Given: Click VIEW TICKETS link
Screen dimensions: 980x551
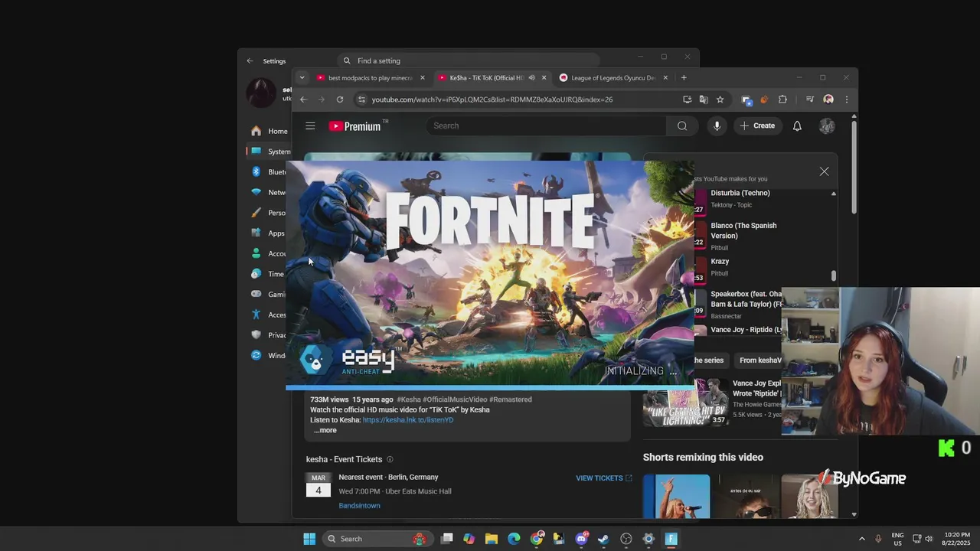Looking at the screenshot, I should [603, 478].
